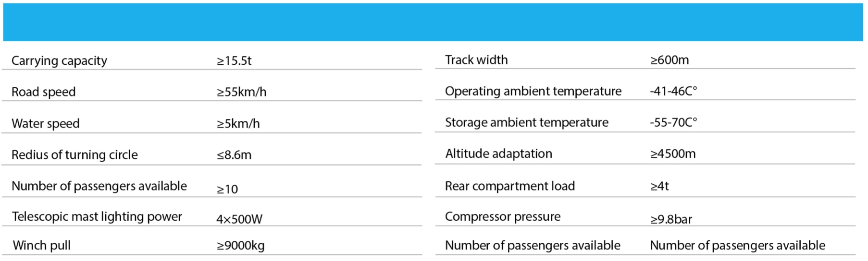The width and height of the screenshot is (868, 261).
Task: Click the -55-70C° storage temperature value
Action: [x=673, y=123]
